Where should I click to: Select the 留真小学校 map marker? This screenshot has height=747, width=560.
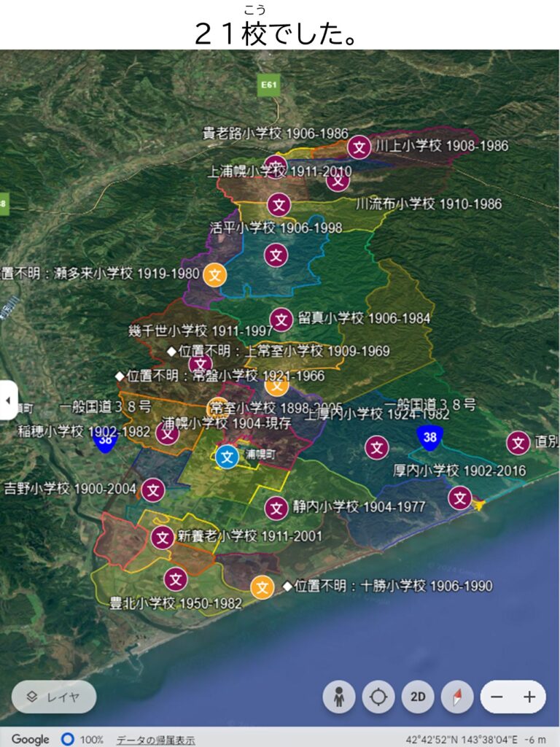point(281,320)
